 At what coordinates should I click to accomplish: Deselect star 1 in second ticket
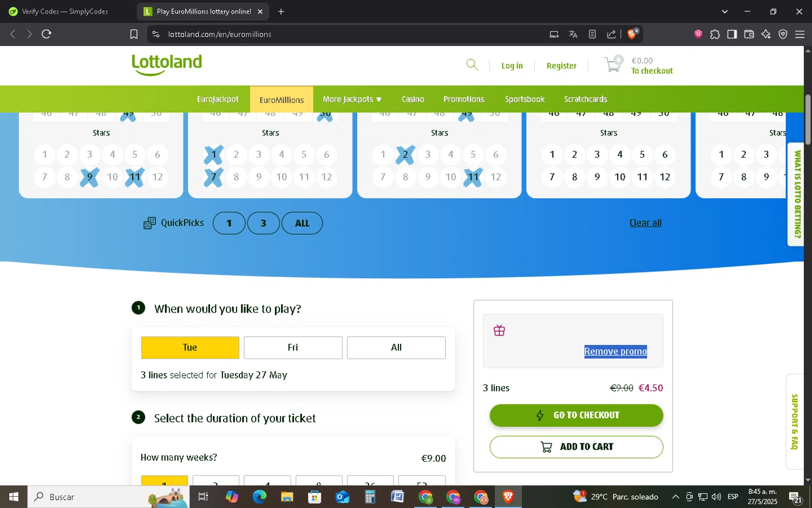[x=214, y=155]
